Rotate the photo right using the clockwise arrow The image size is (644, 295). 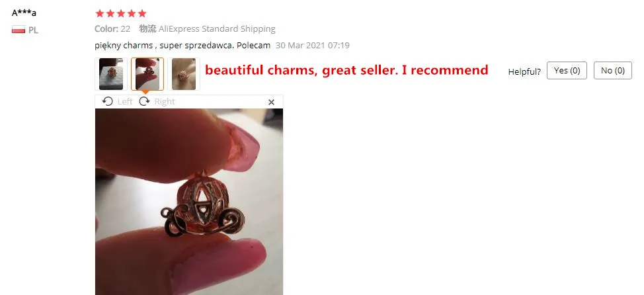(x=144, y=101)
